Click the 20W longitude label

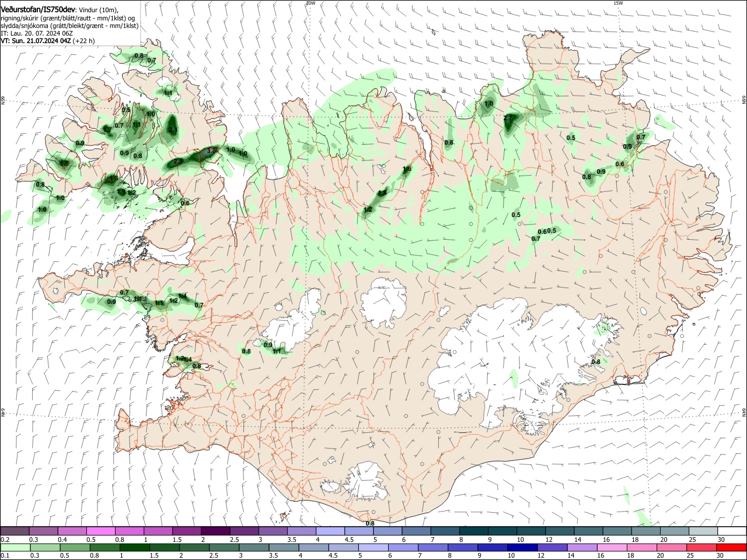[x=310, y=3]
